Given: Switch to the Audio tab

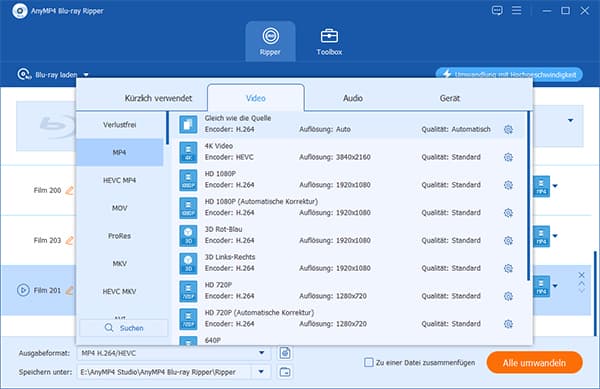Looking at the screenshot, I should point(353,98).
